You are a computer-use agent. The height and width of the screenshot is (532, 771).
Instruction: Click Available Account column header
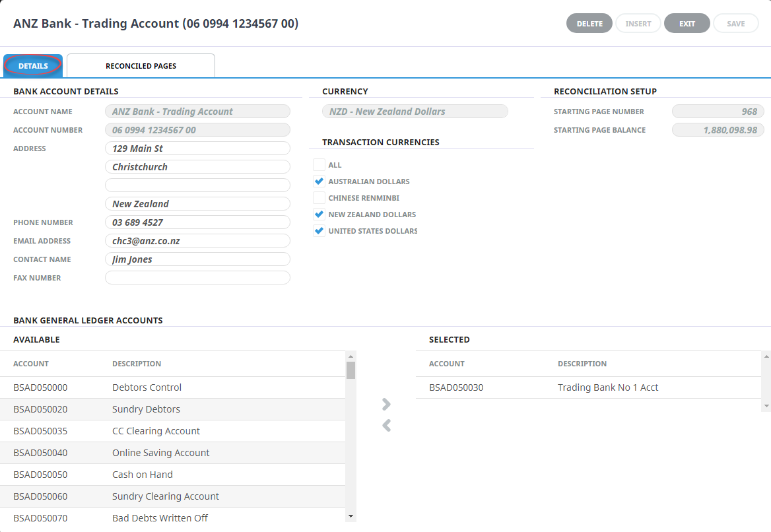(31, 364)
